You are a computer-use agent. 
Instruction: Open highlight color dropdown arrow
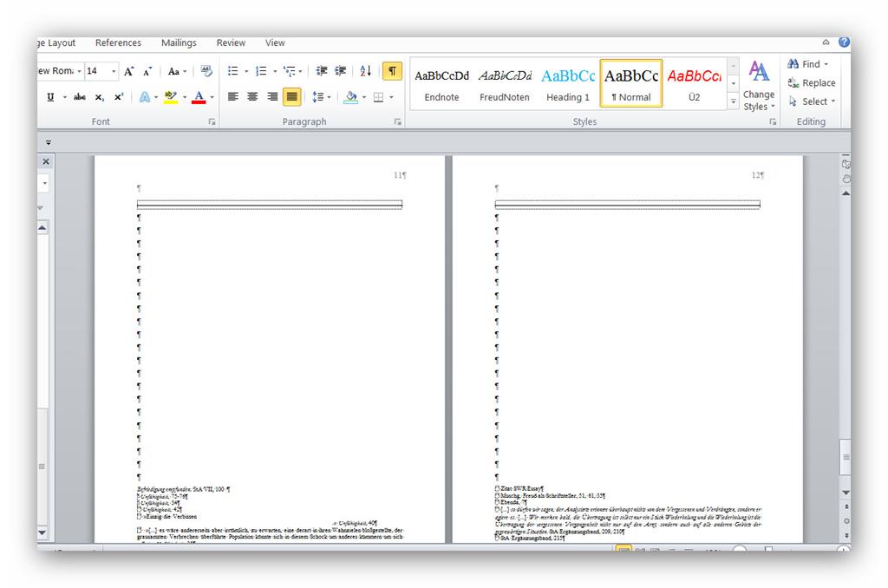pos(184,97)
